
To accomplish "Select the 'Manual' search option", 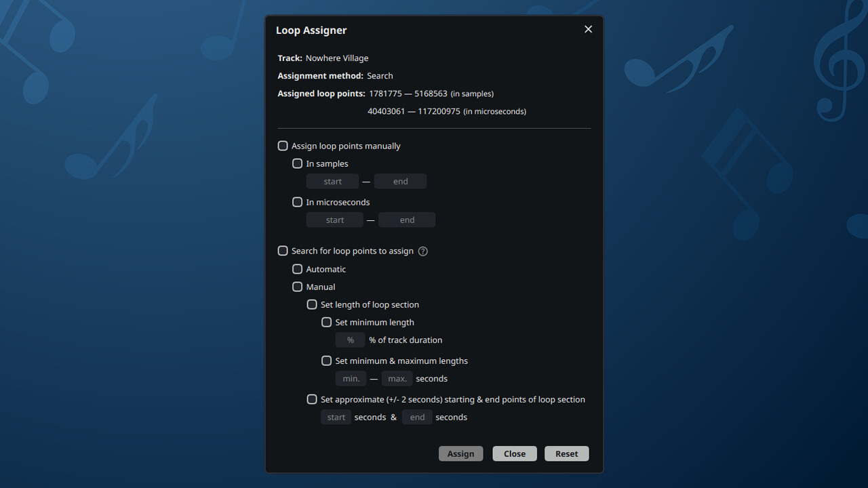I will click(297, 286).
